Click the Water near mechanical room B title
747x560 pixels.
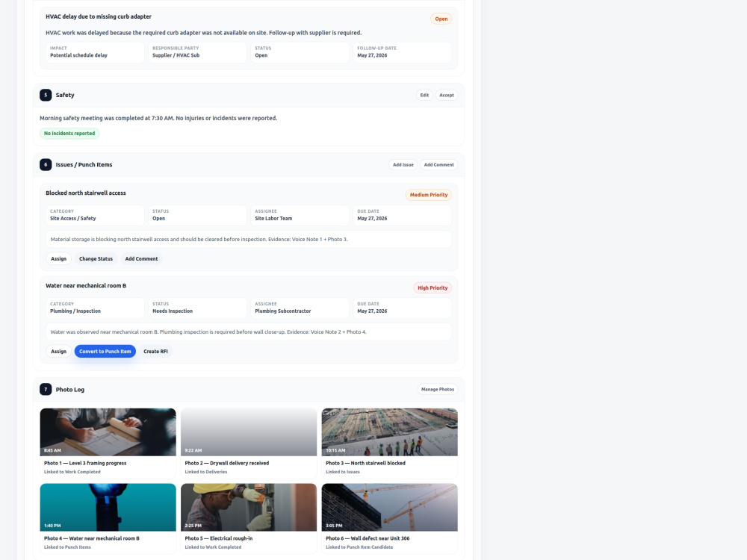[86, 286]
